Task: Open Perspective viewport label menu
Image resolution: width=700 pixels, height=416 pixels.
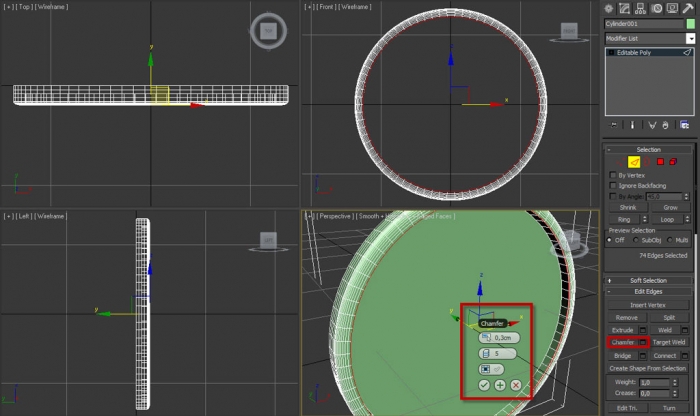Action: [x=335, y=216]
